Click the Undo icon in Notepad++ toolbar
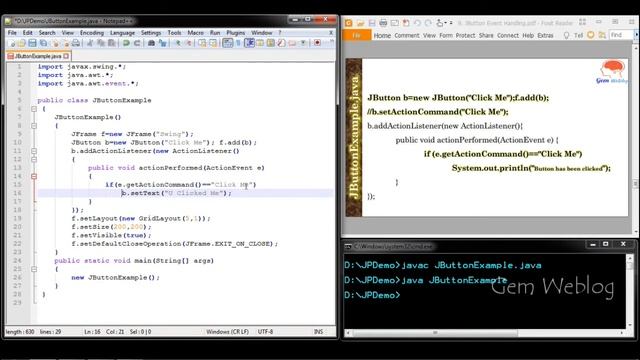Screen dimensions: 640x360 pyautogui.click(x=127, y=43)
